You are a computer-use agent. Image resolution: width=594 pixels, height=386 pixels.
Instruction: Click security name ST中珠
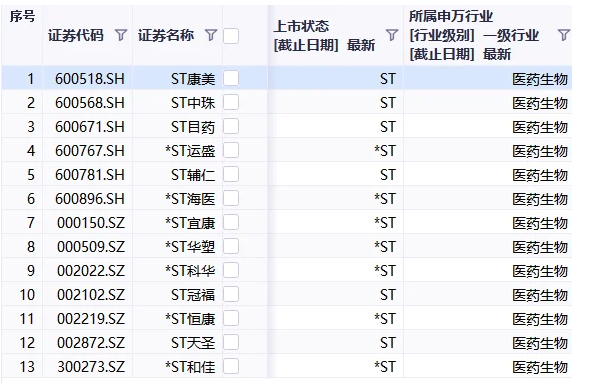pos(193,103)
